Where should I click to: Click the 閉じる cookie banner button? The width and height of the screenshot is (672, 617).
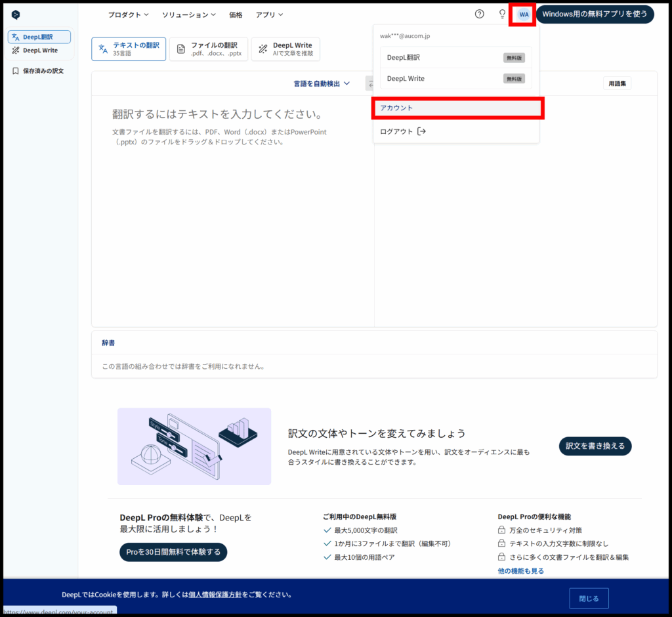click(x=589, y=598)
